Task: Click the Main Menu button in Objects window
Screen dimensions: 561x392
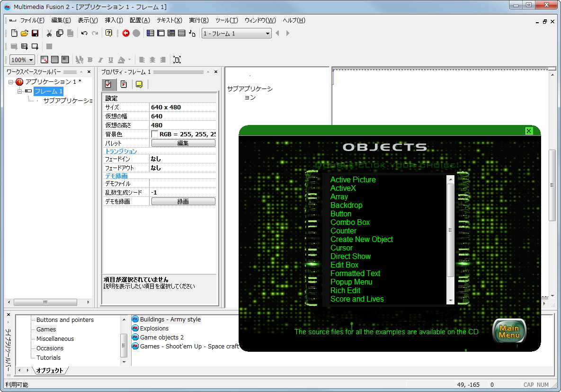Action: [x=509, y=331]
